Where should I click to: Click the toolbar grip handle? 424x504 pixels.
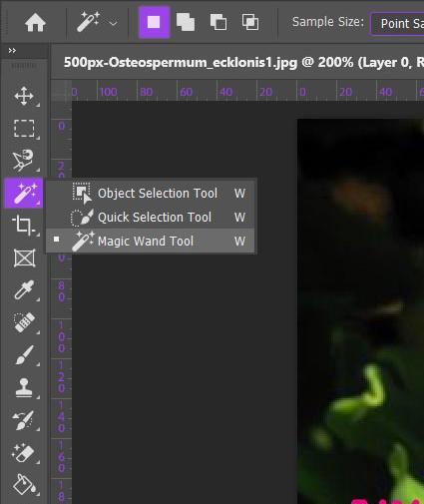pos(24,66)
